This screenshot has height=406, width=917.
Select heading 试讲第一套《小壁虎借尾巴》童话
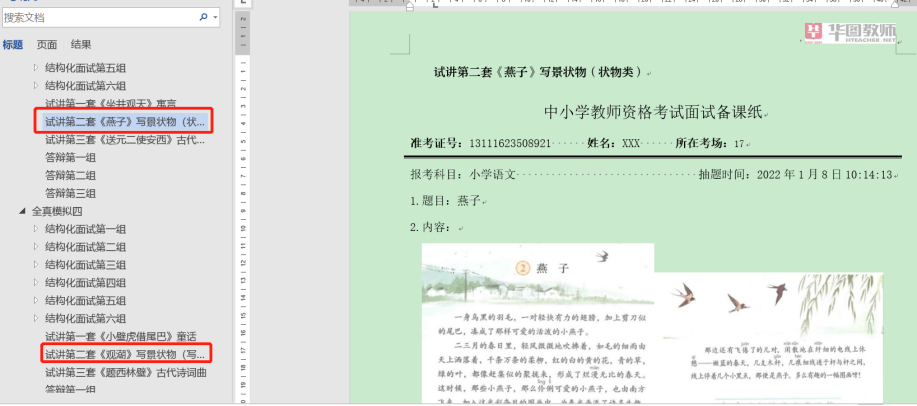[x=120, y=336]
